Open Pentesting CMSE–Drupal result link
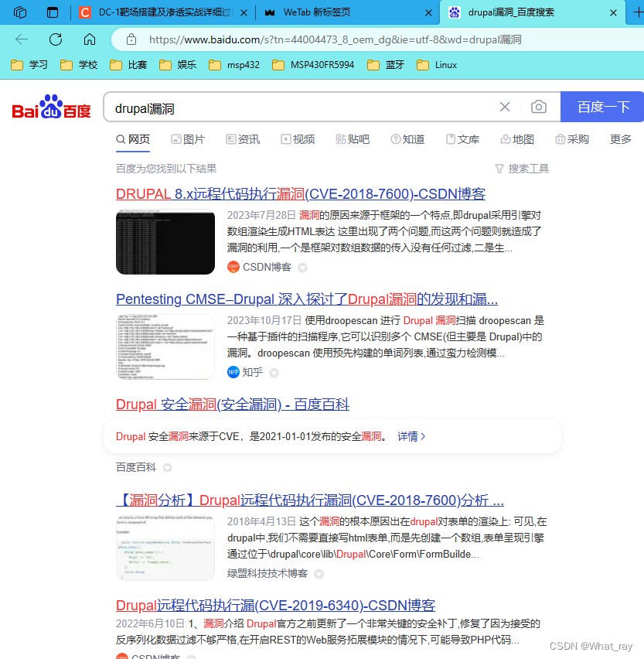 coord(307,299)
